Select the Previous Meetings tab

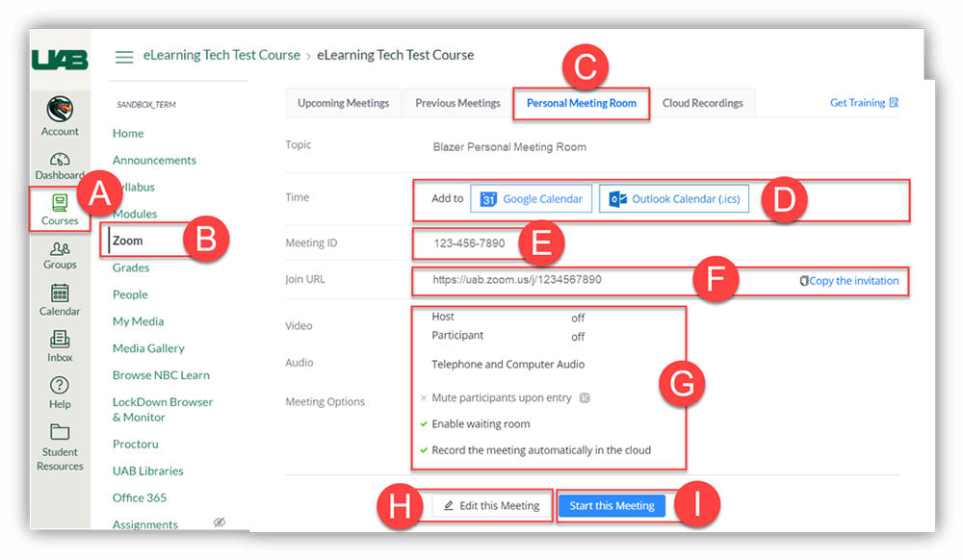(x=457, y=103)
